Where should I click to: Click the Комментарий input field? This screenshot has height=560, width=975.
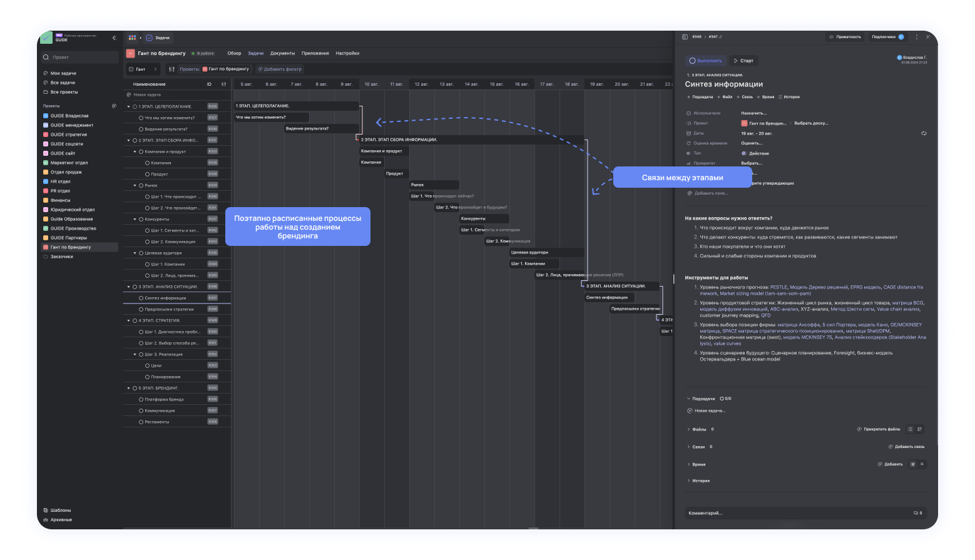click(x=795, y=513)
